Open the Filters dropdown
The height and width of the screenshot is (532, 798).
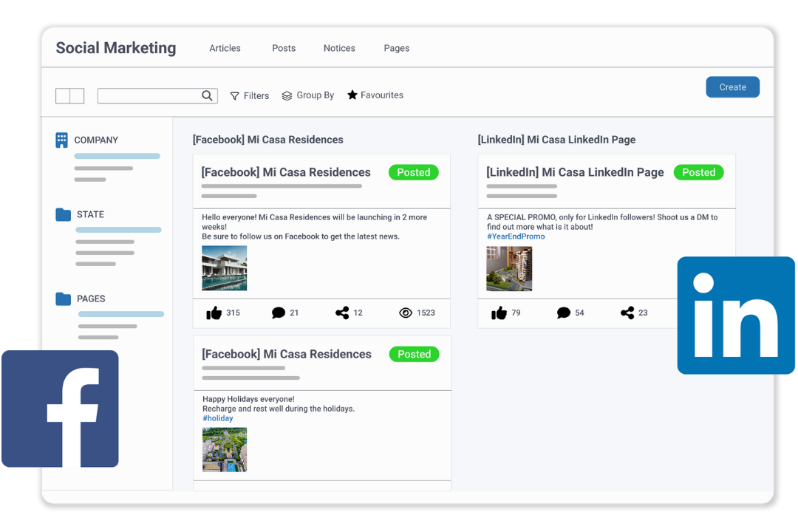250,96
